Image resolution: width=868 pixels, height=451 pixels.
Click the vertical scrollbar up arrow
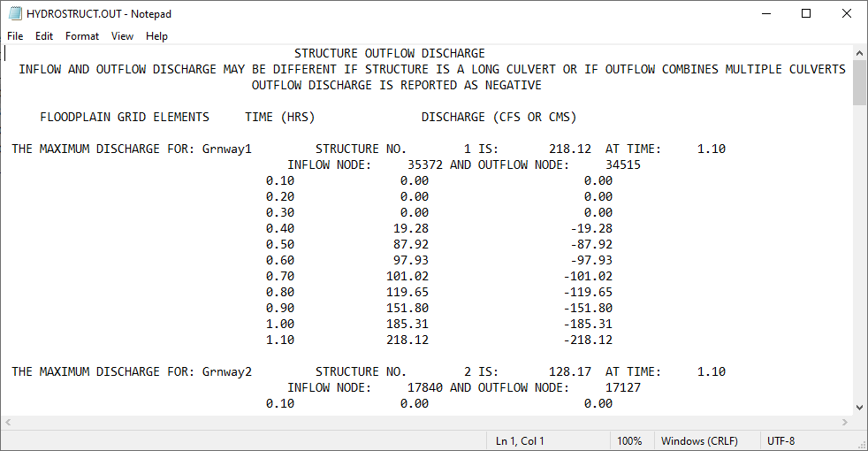pyautogui.click(x=859, y=53)
